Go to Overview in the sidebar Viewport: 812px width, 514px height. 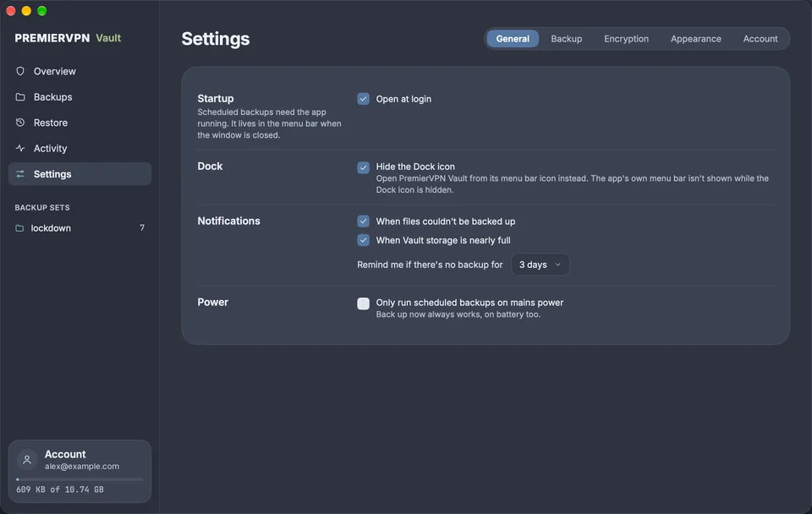[80, 71]
